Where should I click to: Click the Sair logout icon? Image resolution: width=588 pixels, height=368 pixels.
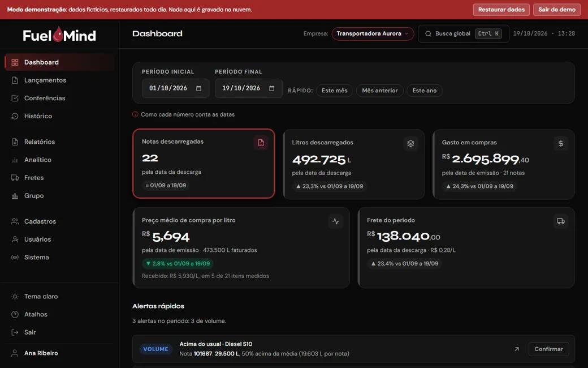point(15,332)
